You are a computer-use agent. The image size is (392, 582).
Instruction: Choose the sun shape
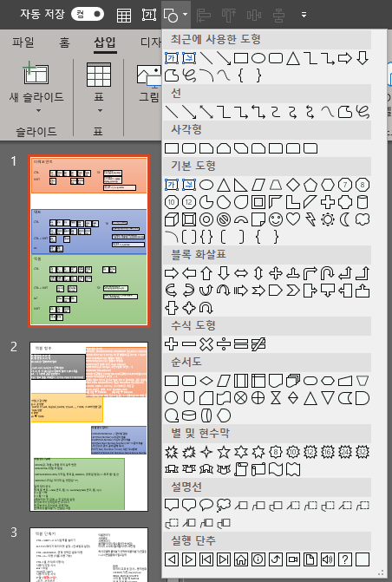click(x=328, y=219)
